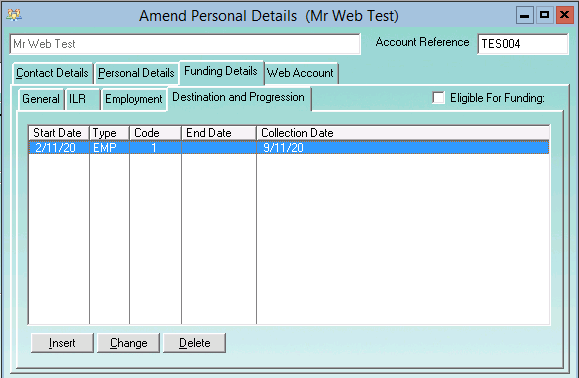The height and width of the screenshot is (378, 579).
Task: Click the 9/11/20 collection date cell
Action: [403, 148]
